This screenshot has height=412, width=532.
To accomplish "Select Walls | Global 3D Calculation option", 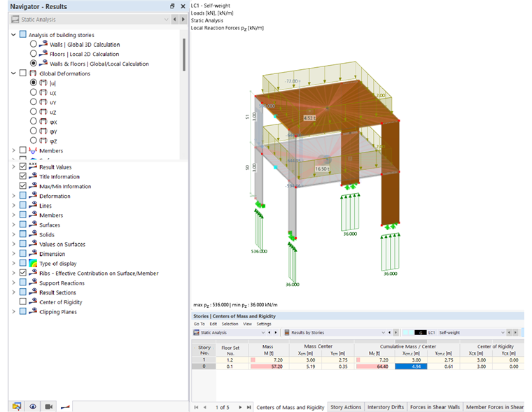I will [x=34, y=44].
